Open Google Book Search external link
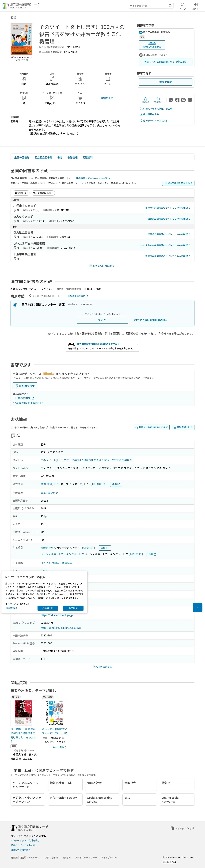The image size is (205, 868). point(29,403)
